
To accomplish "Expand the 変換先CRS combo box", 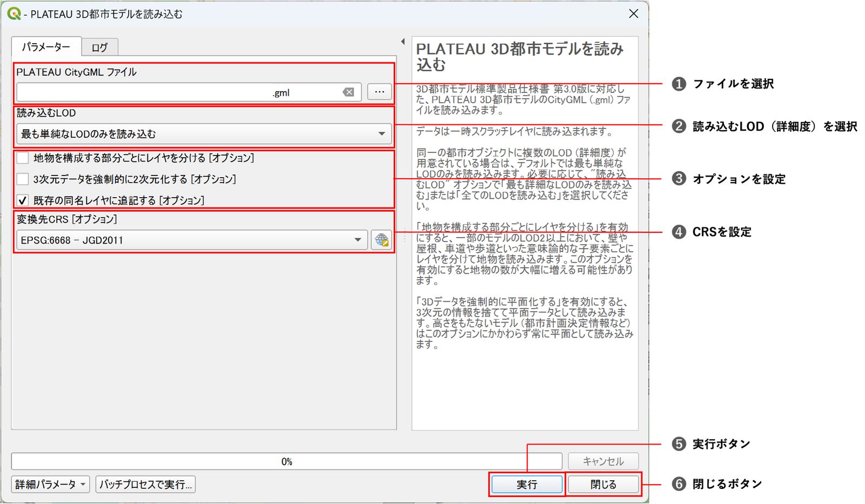I will point(192,240).
